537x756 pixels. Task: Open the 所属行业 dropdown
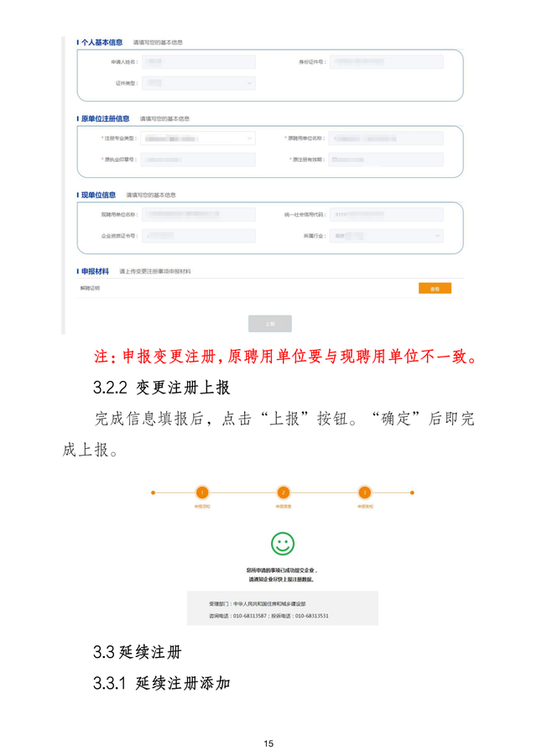click(x=386, y=236)
